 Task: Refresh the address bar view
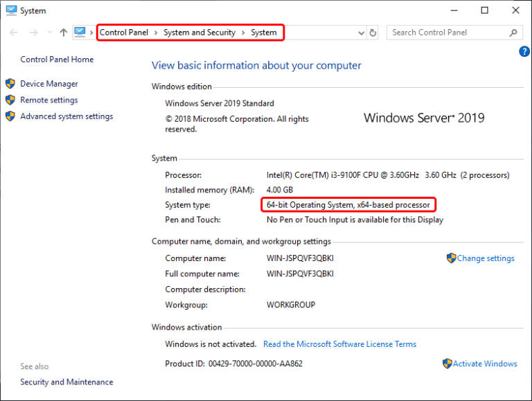(373, 33)
